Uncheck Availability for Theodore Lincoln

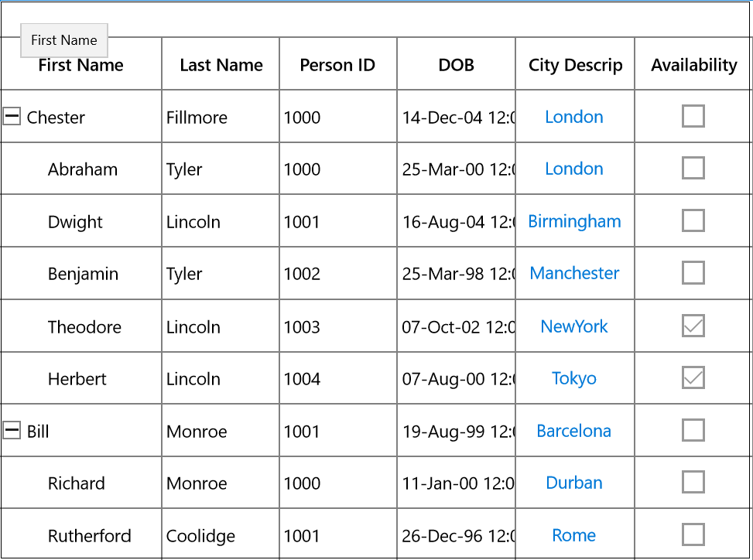pyautogui.click(x=693, y=326)
